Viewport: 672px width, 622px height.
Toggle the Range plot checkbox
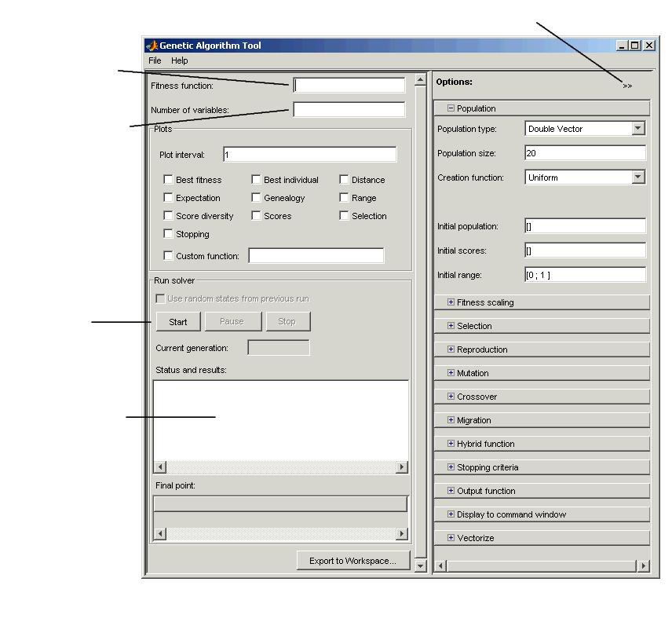point(344,197)
